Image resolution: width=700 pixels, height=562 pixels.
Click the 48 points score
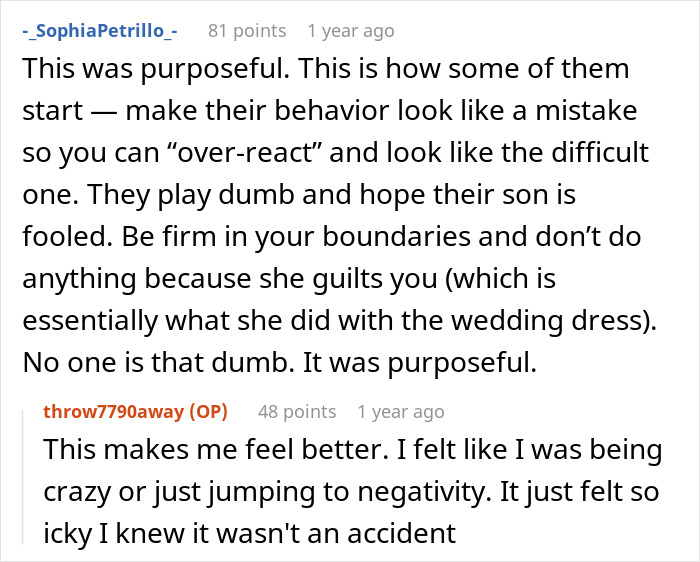[296, 411]
